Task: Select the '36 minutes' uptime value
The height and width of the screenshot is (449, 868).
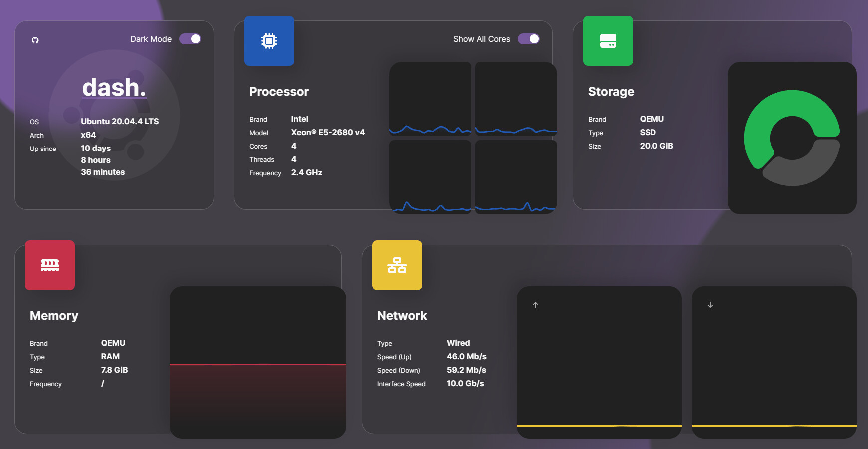Action: coord(103,172)
